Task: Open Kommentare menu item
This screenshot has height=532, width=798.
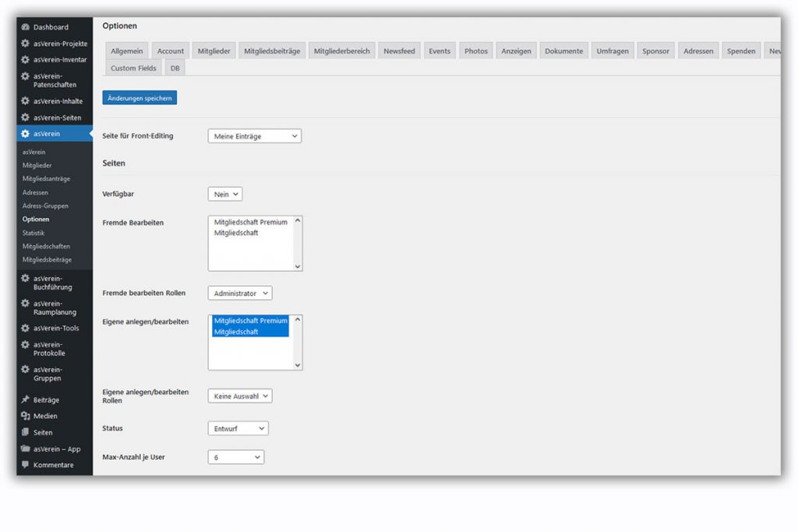Action: point(55,465)
